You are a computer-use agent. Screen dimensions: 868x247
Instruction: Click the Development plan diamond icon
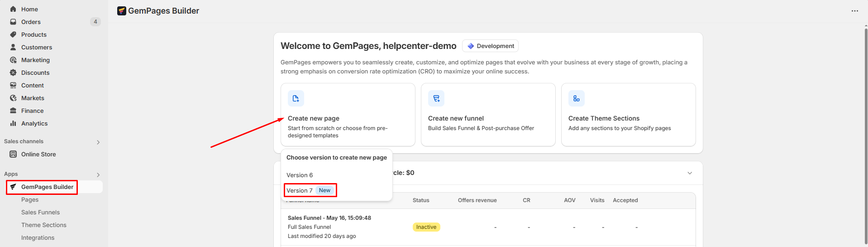point(471,46)
